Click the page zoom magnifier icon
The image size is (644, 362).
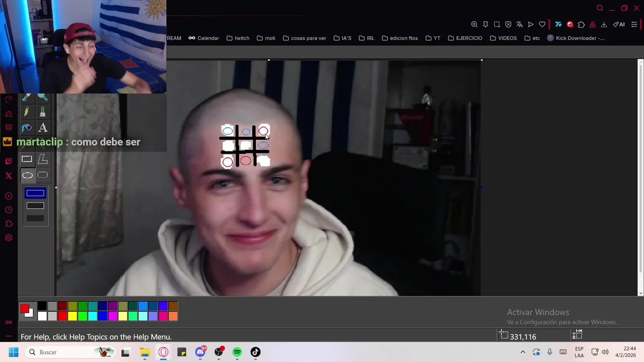pos(474,24)
